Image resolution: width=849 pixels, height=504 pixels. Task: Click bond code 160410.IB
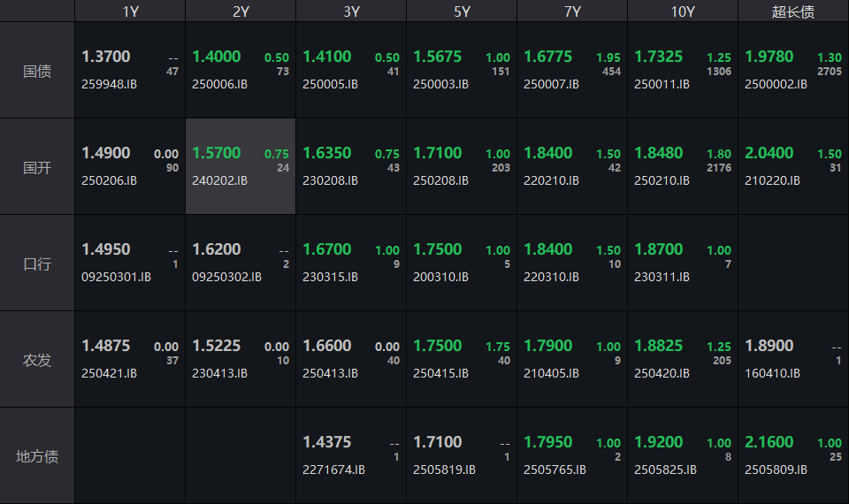(772, 374)
